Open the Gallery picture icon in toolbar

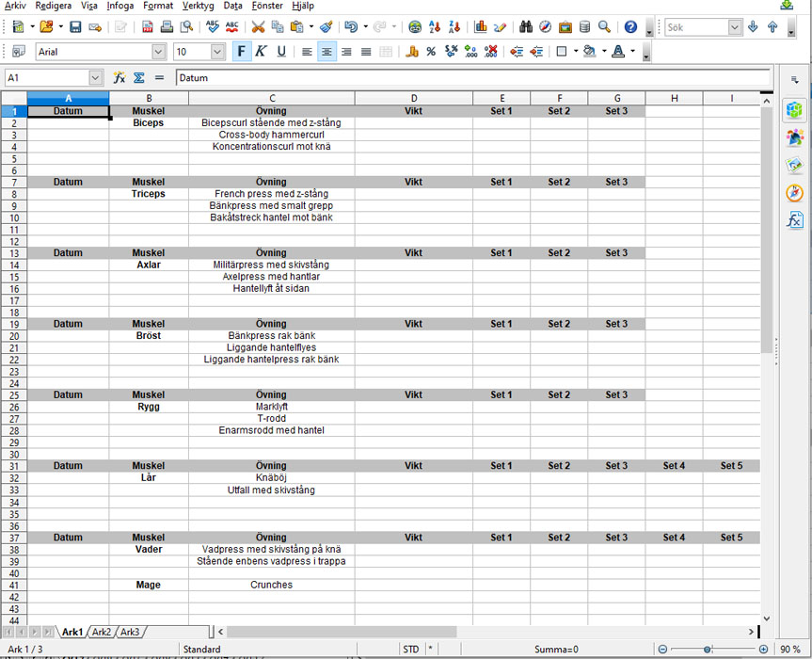pyautogui.click(x=565, y=27)
